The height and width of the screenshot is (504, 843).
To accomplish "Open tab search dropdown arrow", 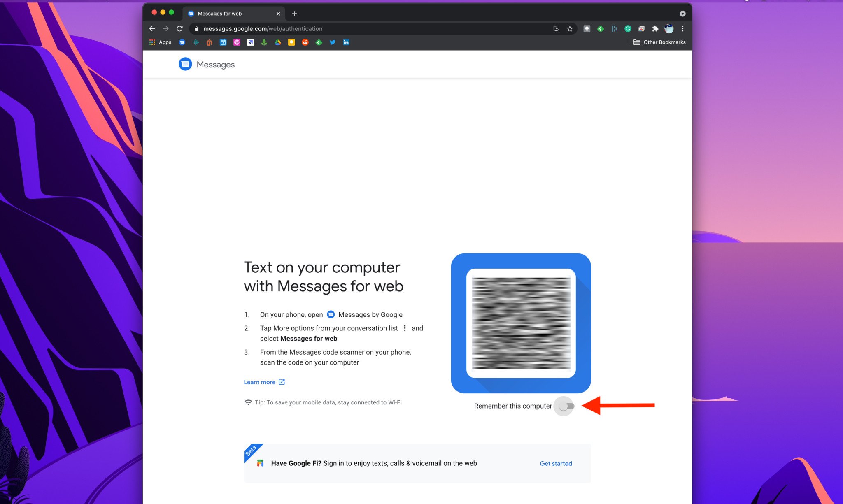I will 682,14.
